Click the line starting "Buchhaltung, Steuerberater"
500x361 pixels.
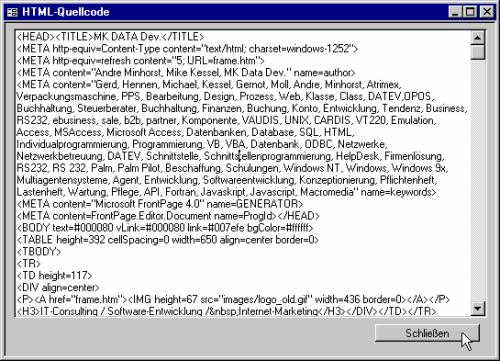point(242,108)
